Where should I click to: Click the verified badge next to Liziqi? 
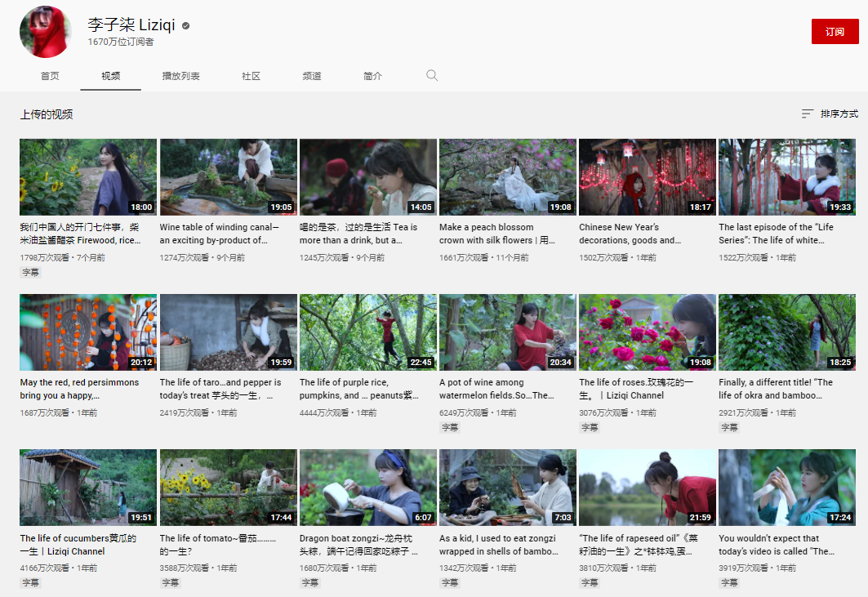(x=186, y=25)
